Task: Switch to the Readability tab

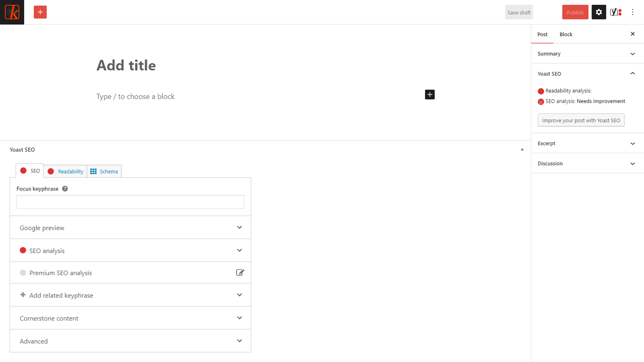Action: pyautogui.click(x=65, y=171)
